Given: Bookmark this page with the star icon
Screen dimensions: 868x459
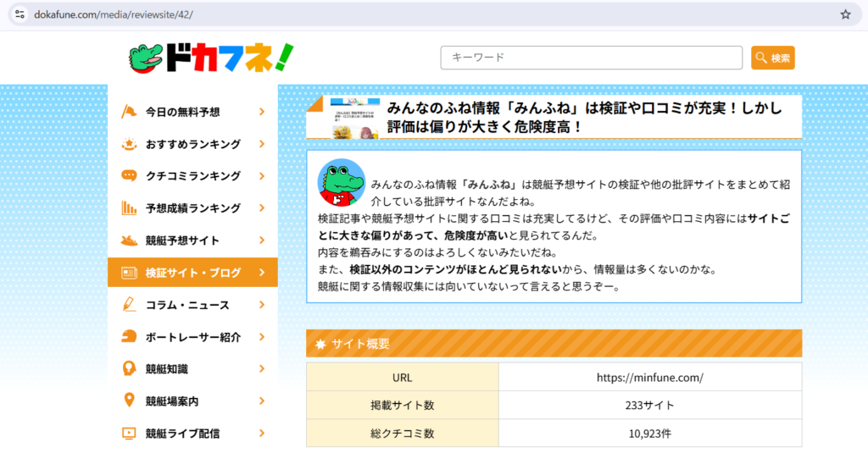Looking at the screenshot, I should 845,14.
